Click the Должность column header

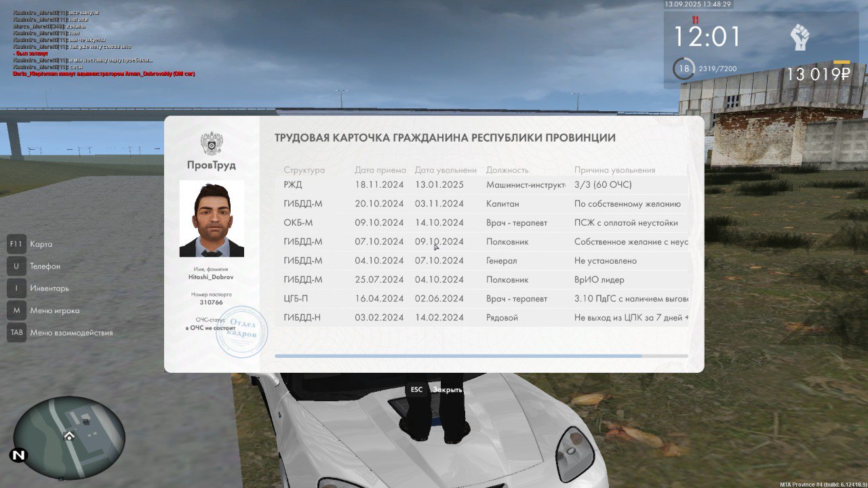507,170
